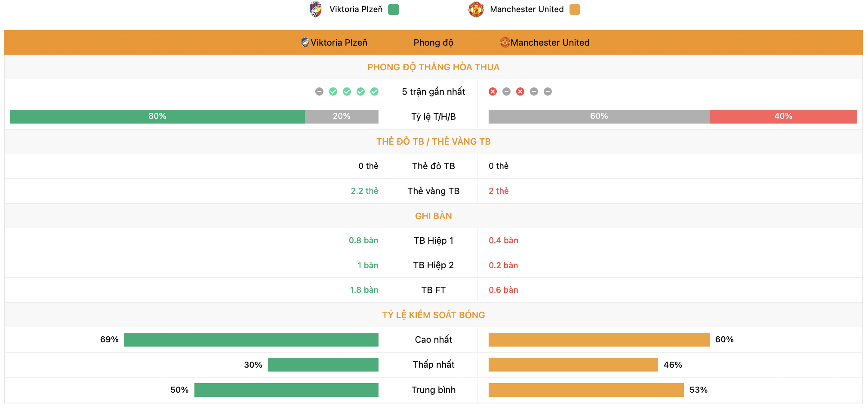Screen dimensions: 868x409
Task: Click the green 50% average possession bar
Action: tap(286, 390)
